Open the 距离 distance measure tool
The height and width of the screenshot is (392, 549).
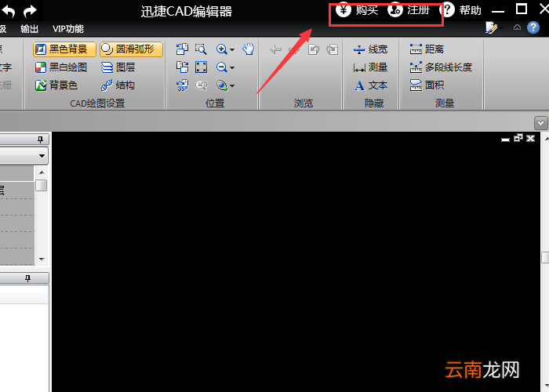pos(427,49)
